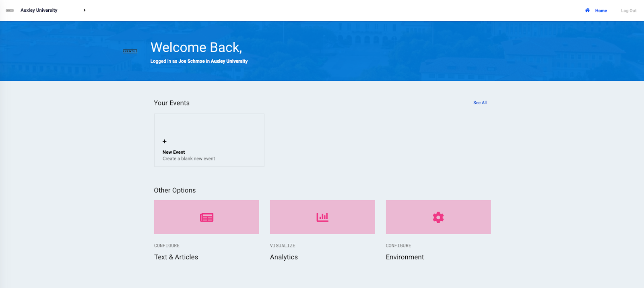Log out using the Log Out link
Viewport: 644px width, 288px height.
(629, 10)
